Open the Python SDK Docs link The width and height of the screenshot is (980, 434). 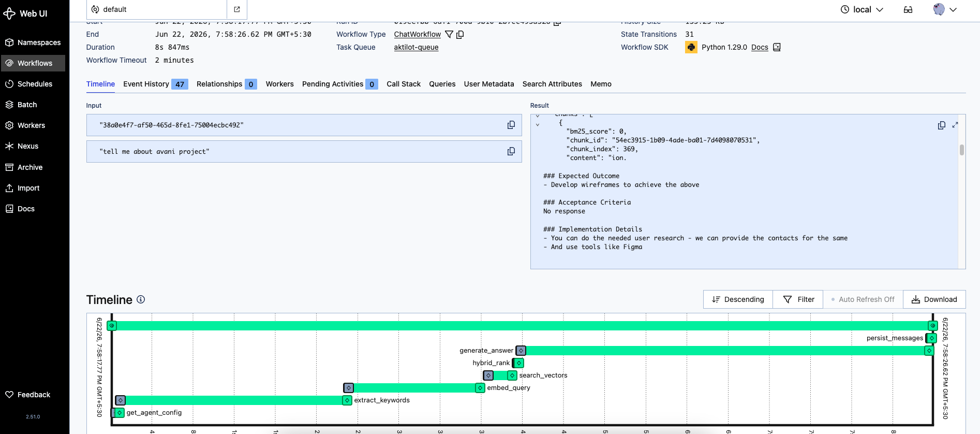(x=760, y=47)
